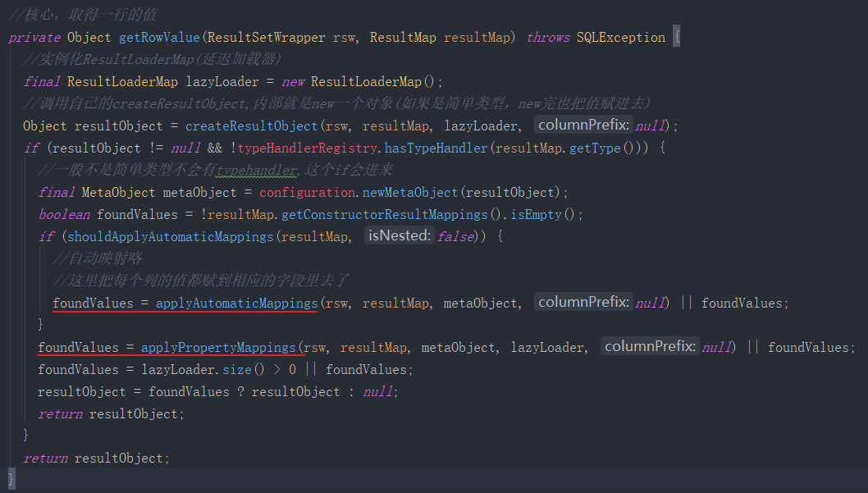Click the underlined typehandler comment word
The image size is (868, 493).
[256, 171]
